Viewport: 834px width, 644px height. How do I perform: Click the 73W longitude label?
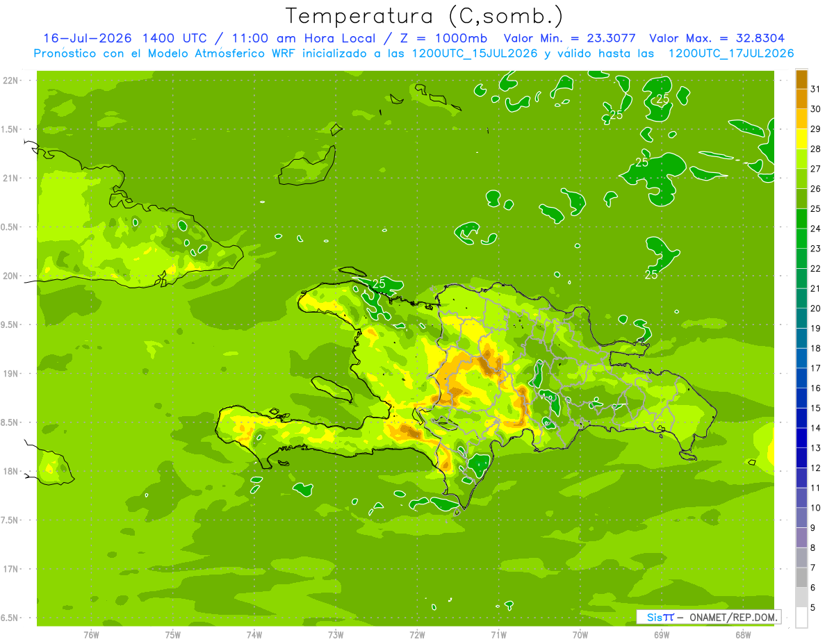336,635
